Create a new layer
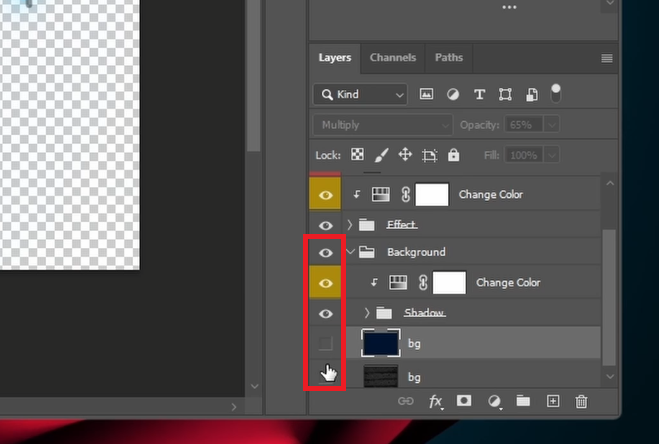The width and height of the screenshot is (659, 444). (553, 401)
